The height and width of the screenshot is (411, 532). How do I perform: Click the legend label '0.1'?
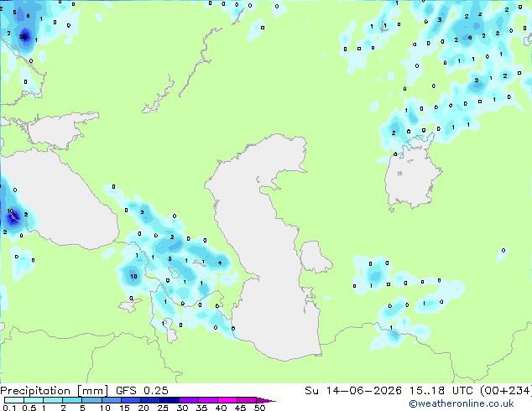[x=9, y=408]
